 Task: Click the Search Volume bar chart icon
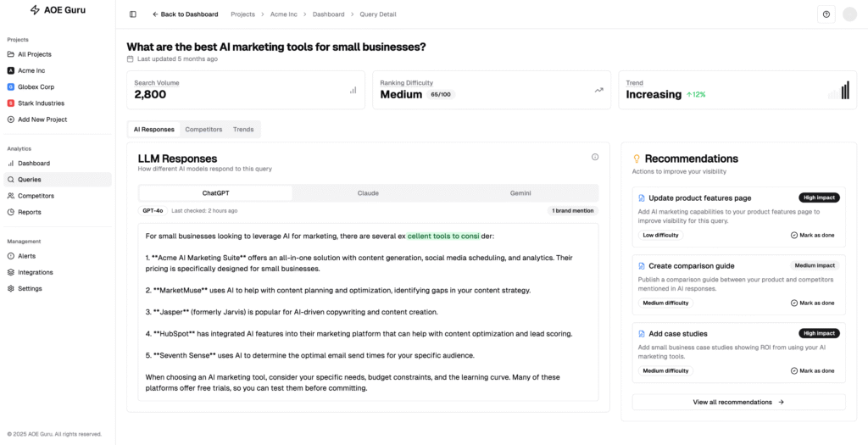coord(353,90)
